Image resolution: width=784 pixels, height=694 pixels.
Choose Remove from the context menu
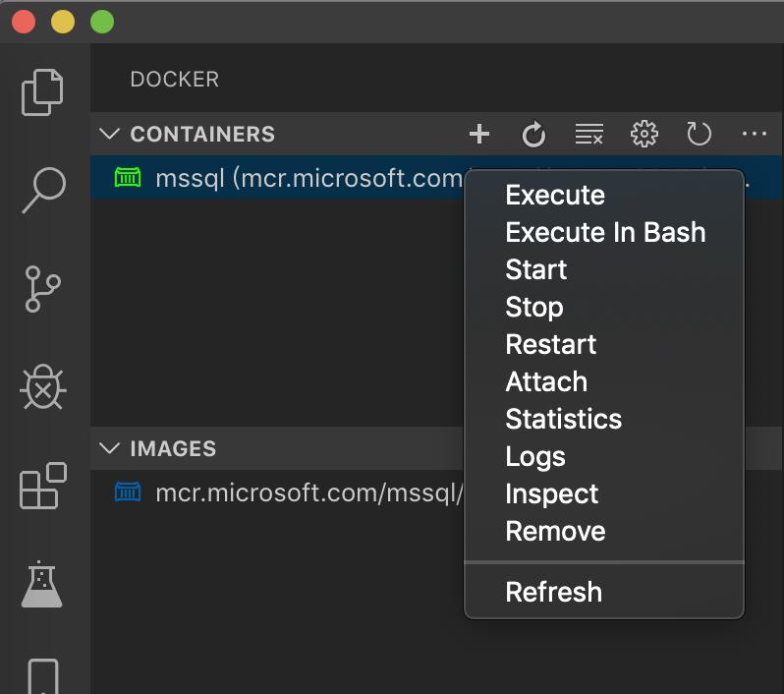(x=555, y=531)
